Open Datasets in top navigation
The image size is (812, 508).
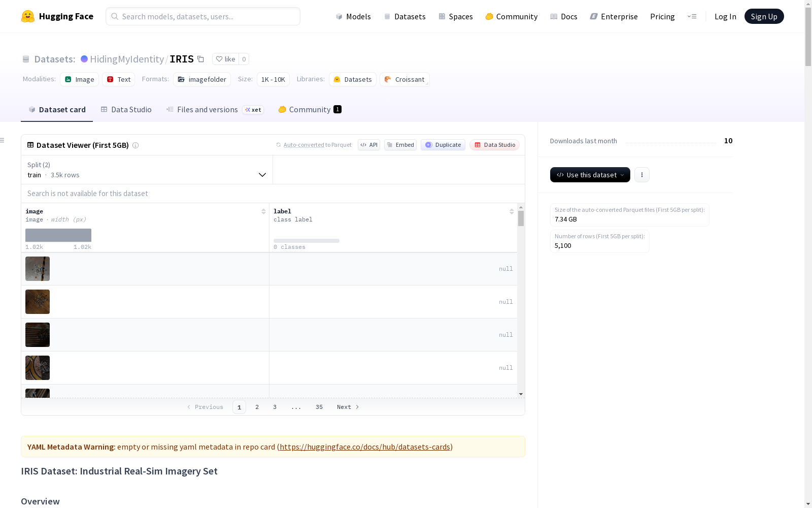pos(404,16)
